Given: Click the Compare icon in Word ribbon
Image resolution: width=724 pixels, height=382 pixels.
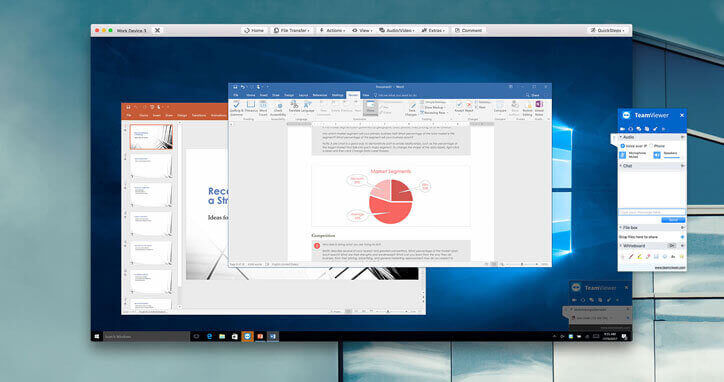Looking at the screenshot, I should [500, 108].
